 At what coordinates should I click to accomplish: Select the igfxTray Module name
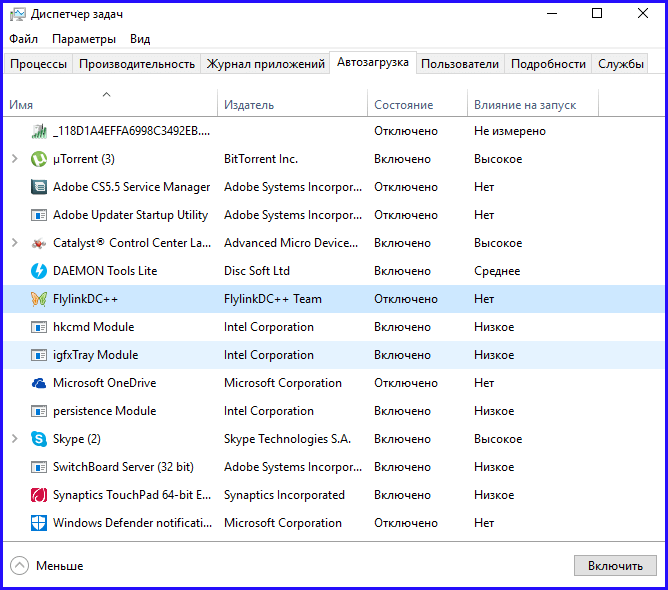(95, 355)
